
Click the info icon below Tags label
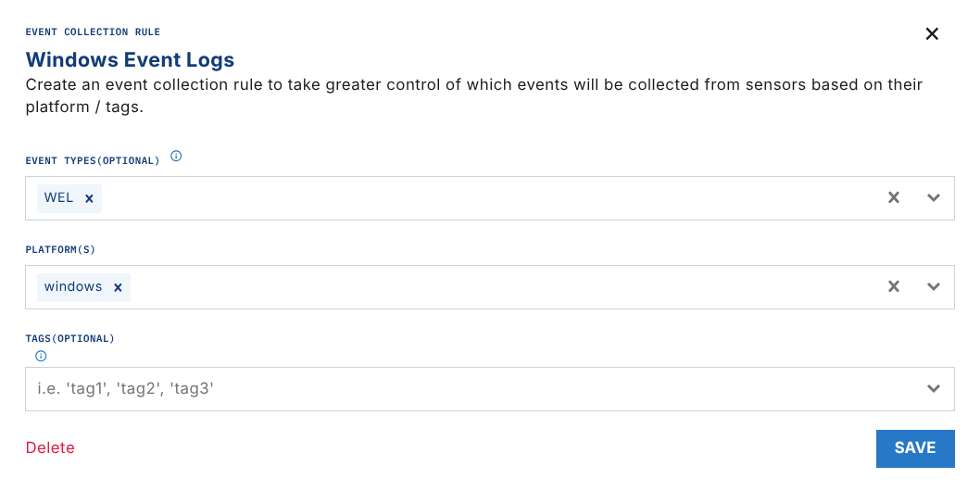41,356
